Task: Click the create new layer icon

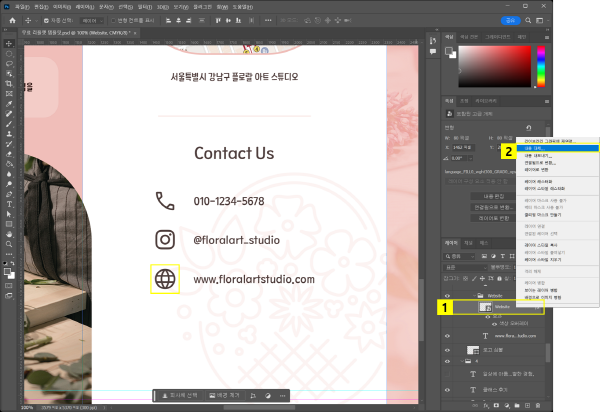Action: tap(527, 405)
